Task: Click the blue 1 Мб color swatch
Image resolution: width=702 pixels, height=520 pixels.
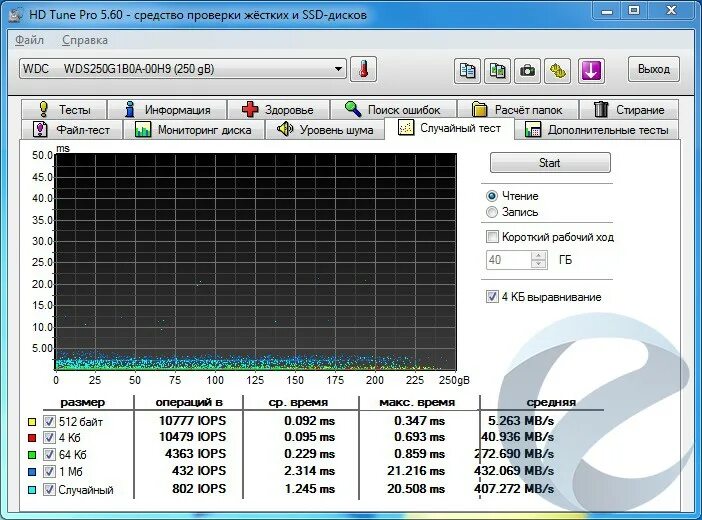Action: [x=32, y=472]
